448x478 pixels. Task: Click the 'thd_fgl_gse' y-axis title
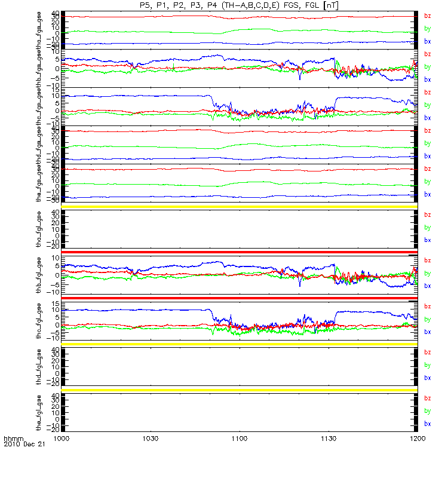click(x=38, y=367)
